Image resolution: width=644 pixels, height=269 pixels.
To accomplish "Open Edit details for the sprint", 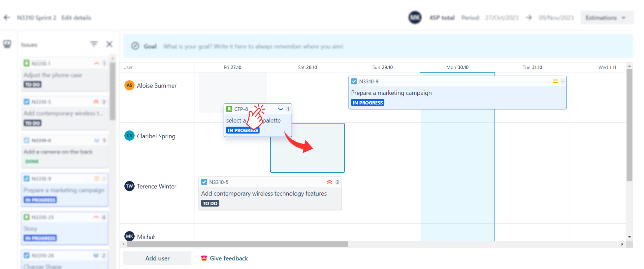I will point(76,18).
